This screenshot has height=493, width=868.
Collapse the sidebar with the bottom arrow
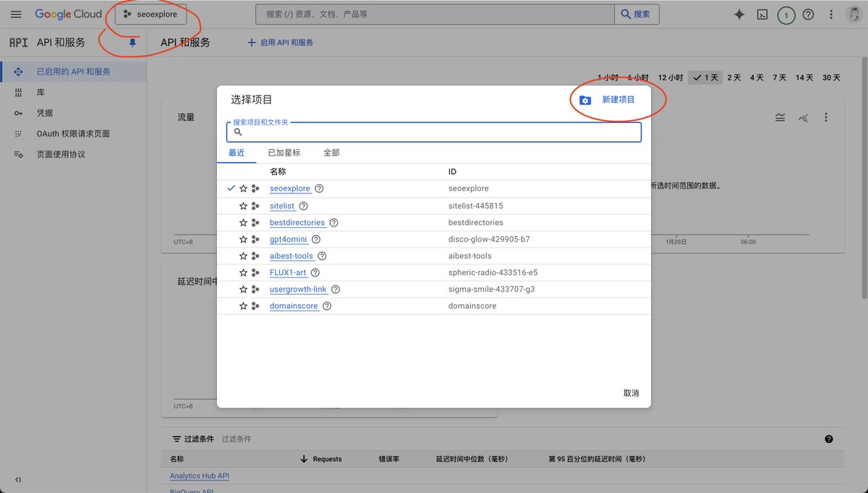(x=17, y=480)
